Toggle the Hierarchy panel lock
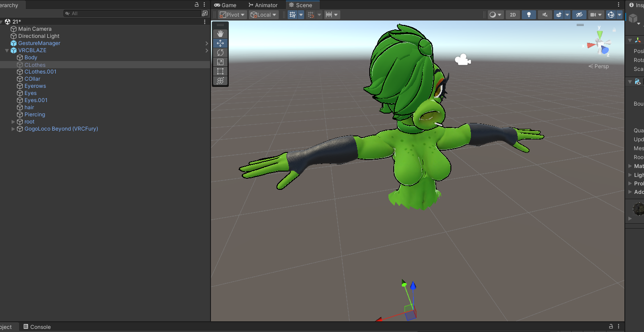This screenshot has height=332, width=644. pyautogui.click(x=197, y=4)
